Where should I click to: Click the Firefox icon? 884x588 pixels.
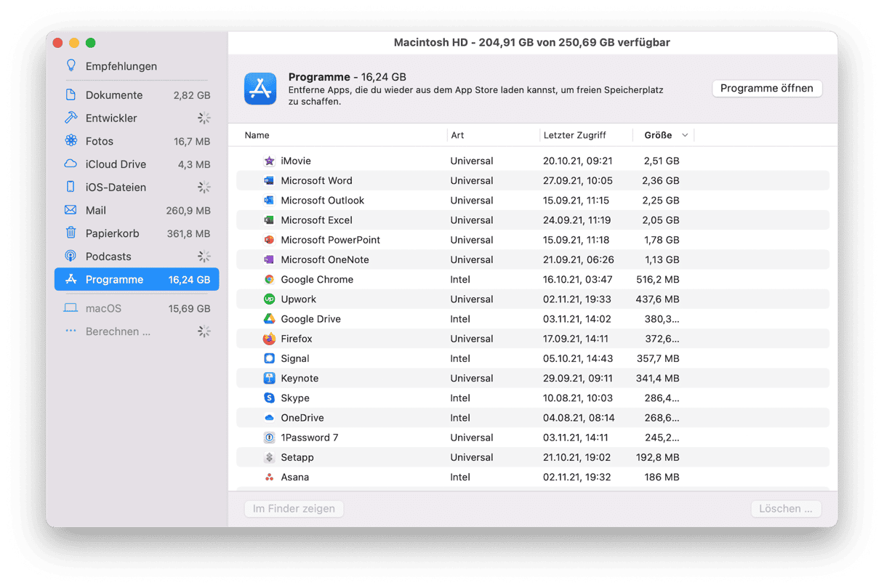click(269, 339)
